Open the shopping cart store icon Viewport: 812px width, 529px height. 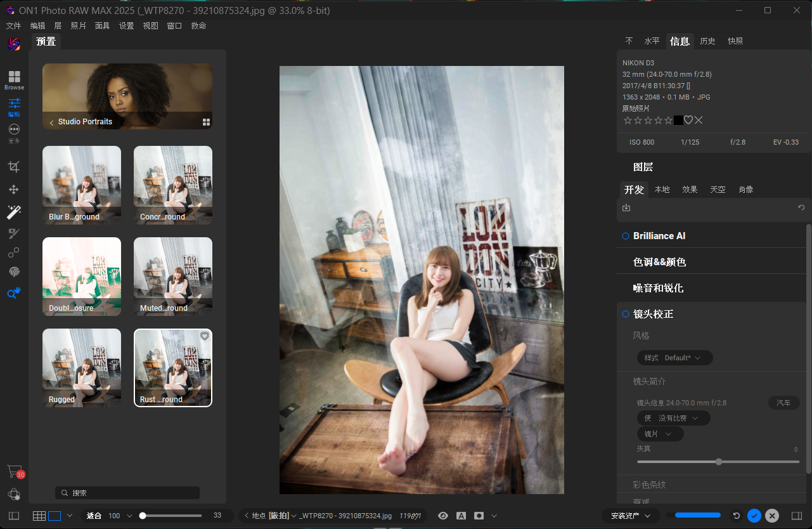coord(14,471)
